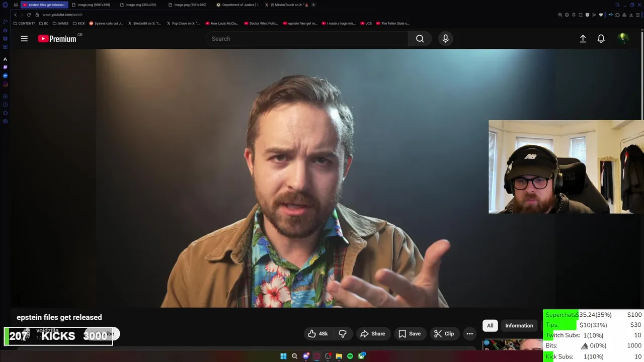The width and height of the screenshot is (644, 362).
Task: Click the heart bookmark icon in toolbar
Action: tap(601, 15)
